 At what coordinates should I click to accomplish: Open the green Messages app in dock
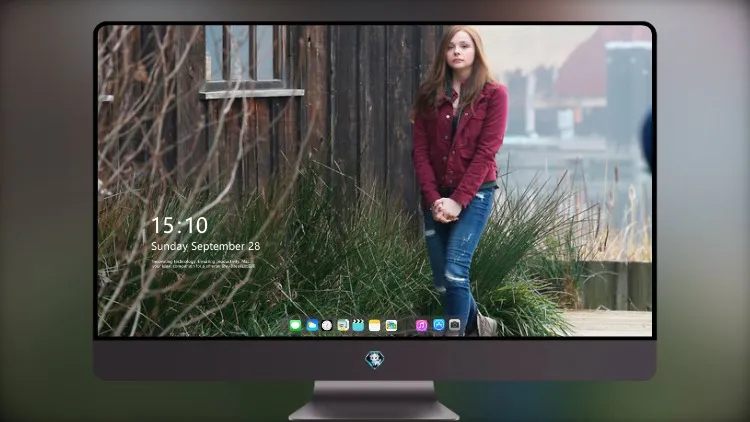[296, 325]
